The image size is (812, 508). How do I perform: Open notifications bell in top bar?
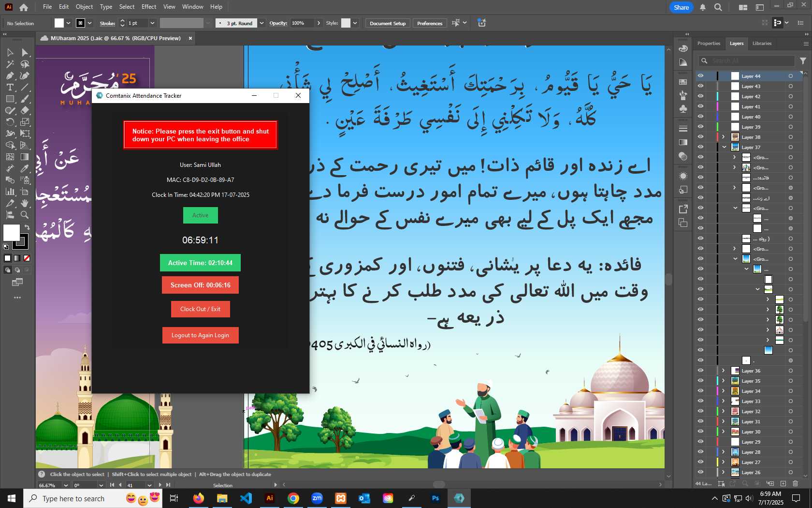[x=703, y=7]
